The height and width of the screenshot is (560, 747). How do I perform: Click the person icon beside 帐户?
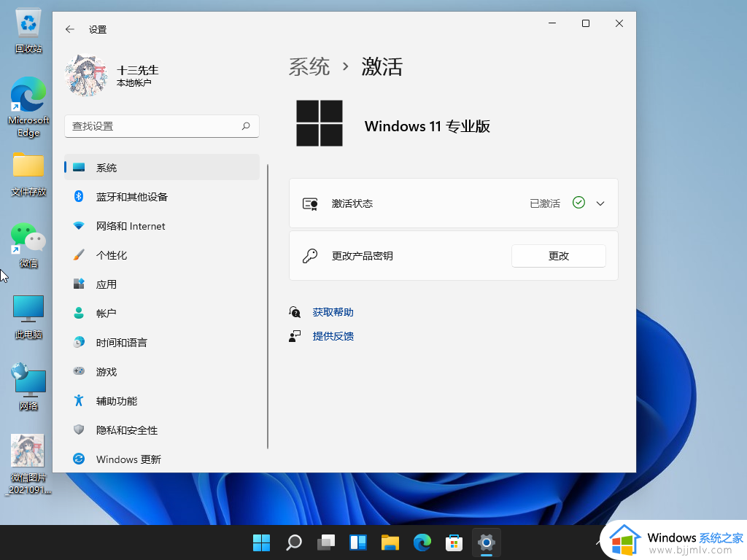pos(79,313)
